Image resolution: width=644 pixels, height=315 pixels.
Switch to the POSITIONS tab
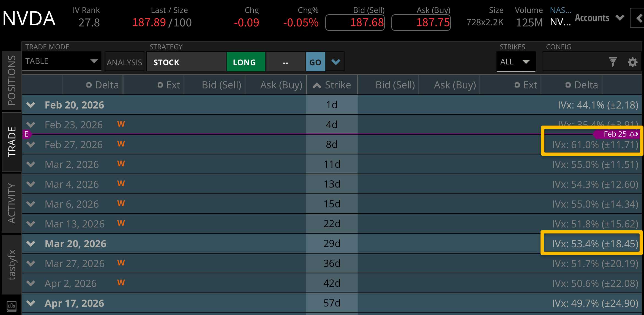pyautogui.click(x=11, y=80)
